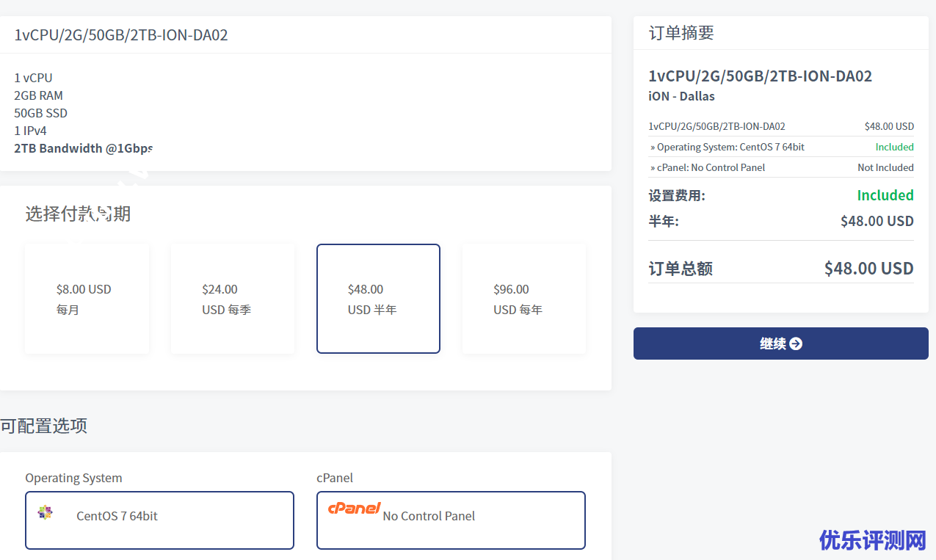Click the 1 vCPU spec line
936x560 pixels.
pyautogui.click(x=33, y=78)
